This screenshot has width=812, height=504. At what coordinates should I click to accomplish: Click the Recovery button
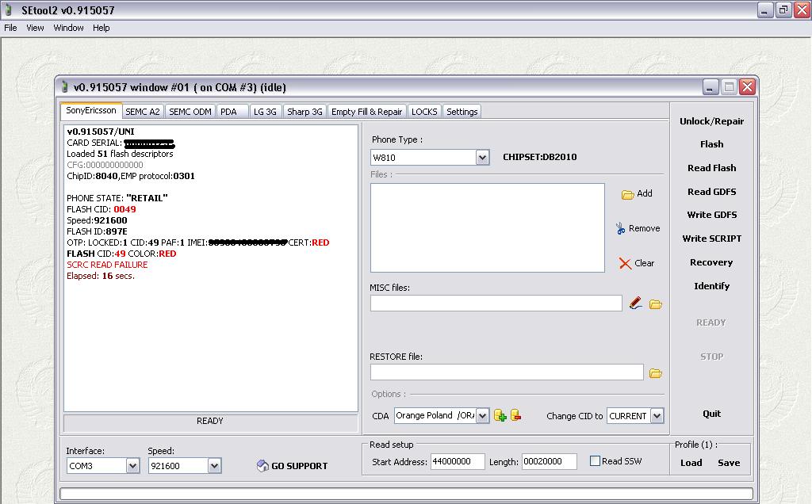click(x=711, y=262)
